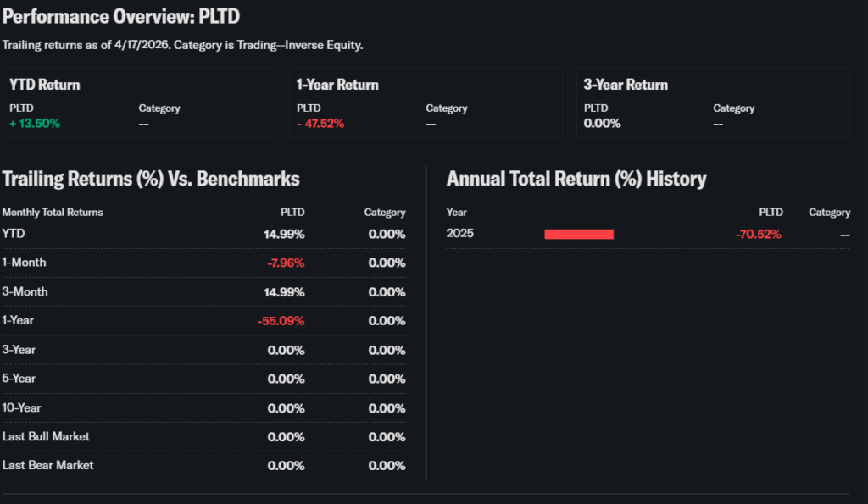This screenshot has height=504, width=868.
Task: Select the 1-Month row label
Action: tap(25, 263)
